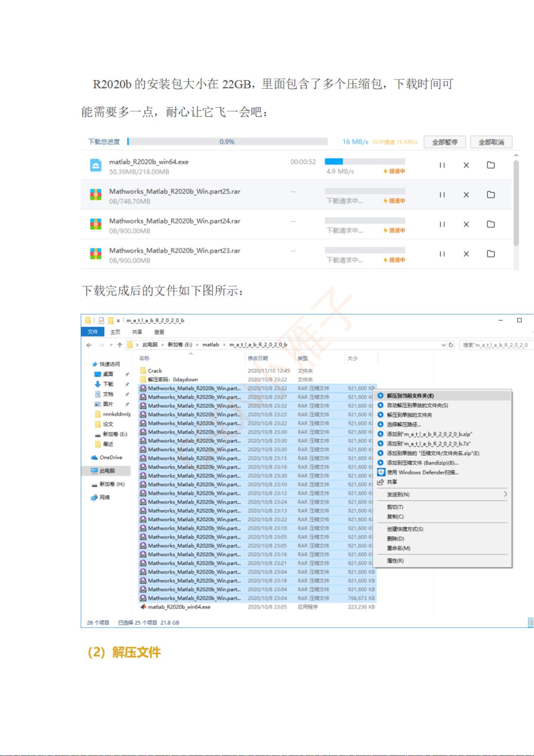This screenshot has width=534, height=756.
Task: Open recent locations dropdown arrow
Action: point(111,345)
